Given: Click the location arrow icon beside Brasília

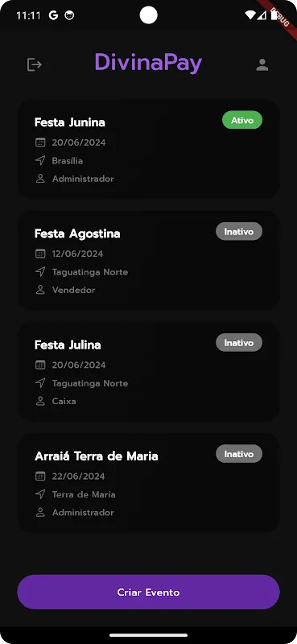Looking at the screenshot, I should click(40, 160).
